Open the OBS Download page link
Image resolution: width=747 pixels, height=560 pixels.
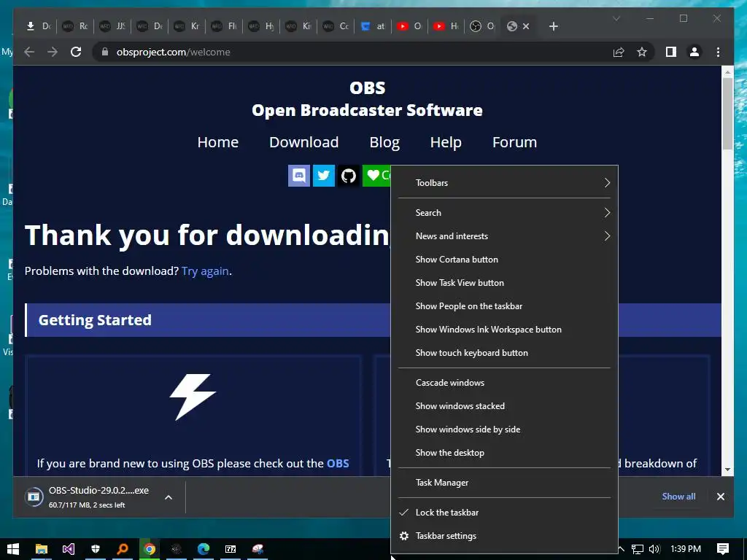click(304, 142)
